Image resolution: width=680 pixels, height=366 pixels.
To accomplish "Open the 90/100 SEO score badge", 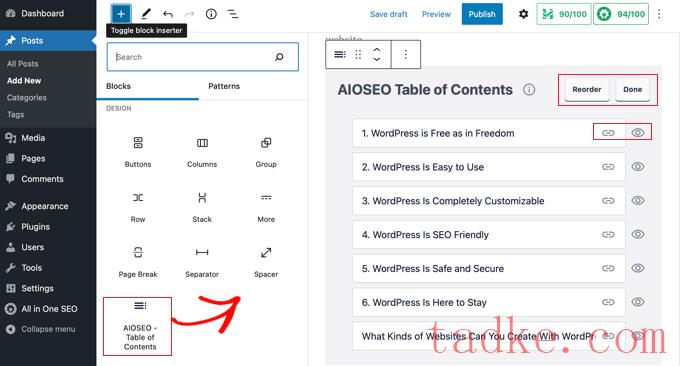I will [564, 14].
